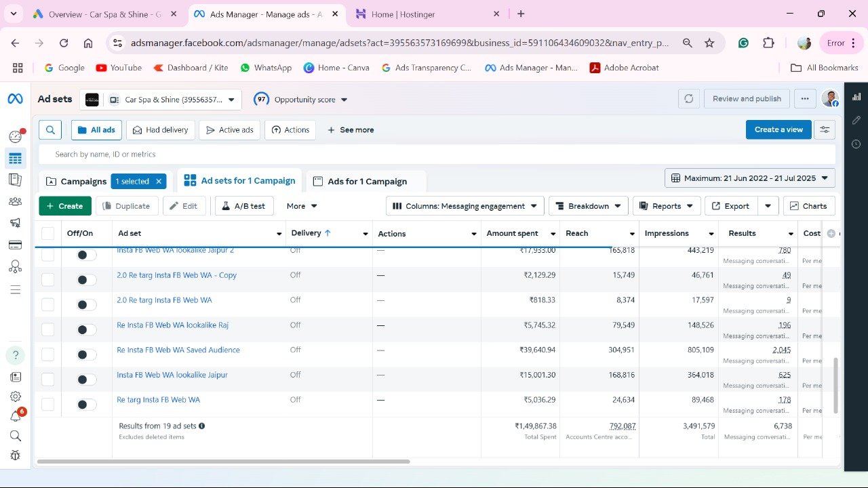Open the search magnifier in the filter bar

[51, 129]
